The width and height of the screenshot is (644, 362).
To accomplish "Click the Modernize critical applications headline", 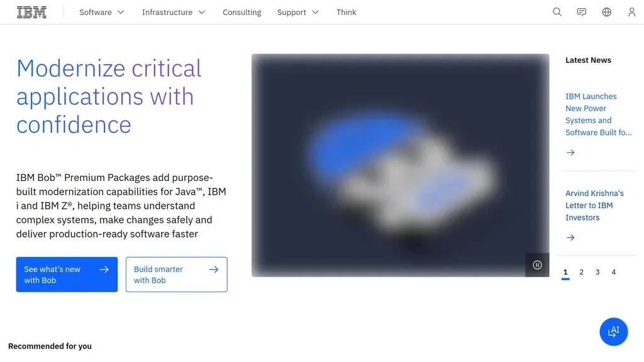I will pyautogui.click(x=109, y=96).
